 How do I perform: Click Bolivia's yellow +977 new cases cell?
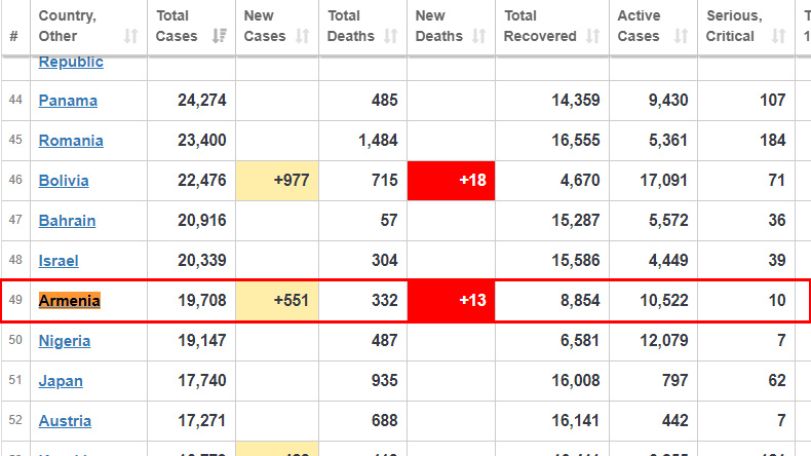click(x=277, y=180)
